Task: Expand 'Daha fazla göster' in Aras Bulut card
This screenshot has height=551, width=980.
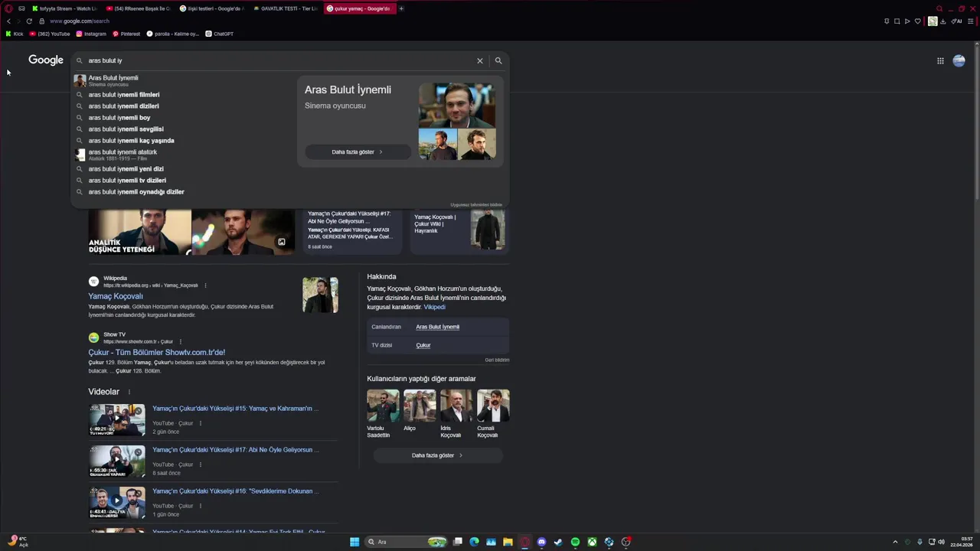Action: [358, 152]
